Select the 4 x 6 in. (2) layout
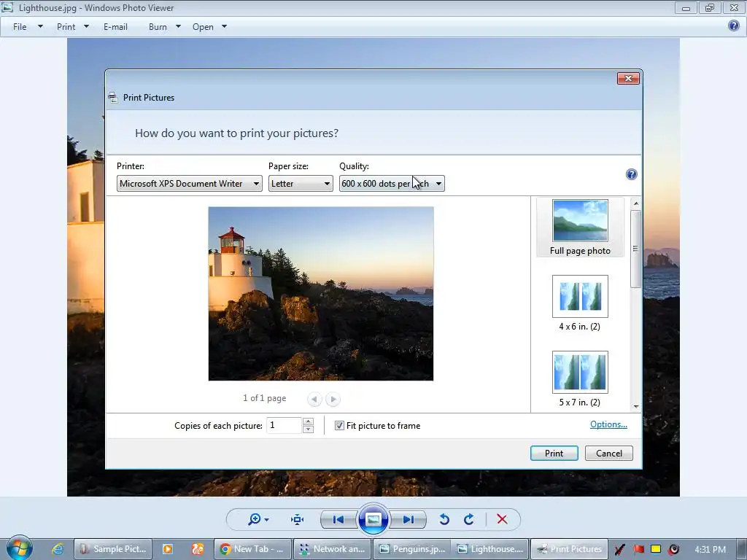747x560 pixels. point(580,303)
